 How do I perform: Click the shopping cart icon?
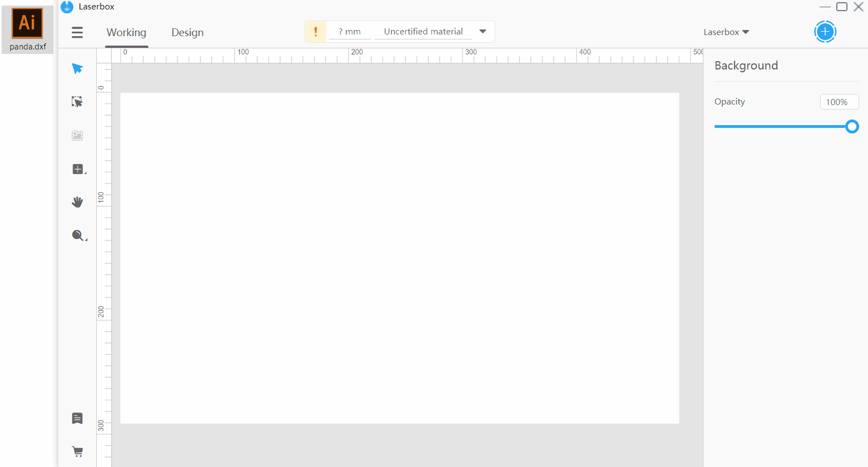click(77, 451)
